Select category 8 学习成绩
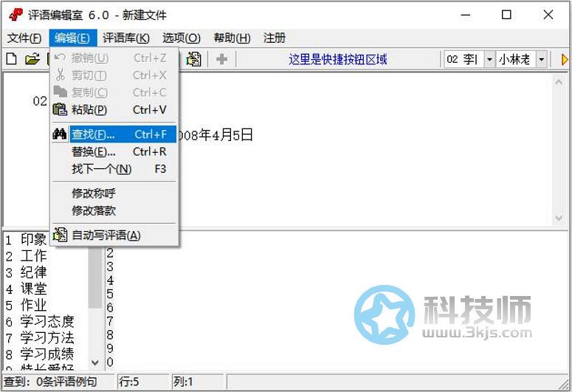This screenshot has height=392, width=572. tap(40, 354)
